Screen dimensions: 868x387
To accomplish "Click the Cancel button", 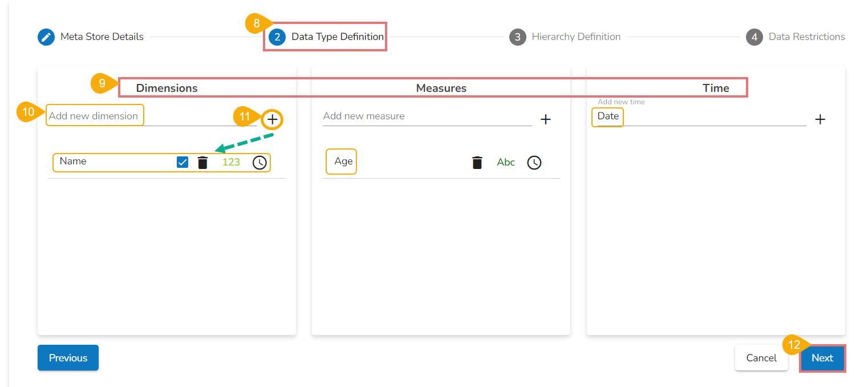I will [761, 358].
